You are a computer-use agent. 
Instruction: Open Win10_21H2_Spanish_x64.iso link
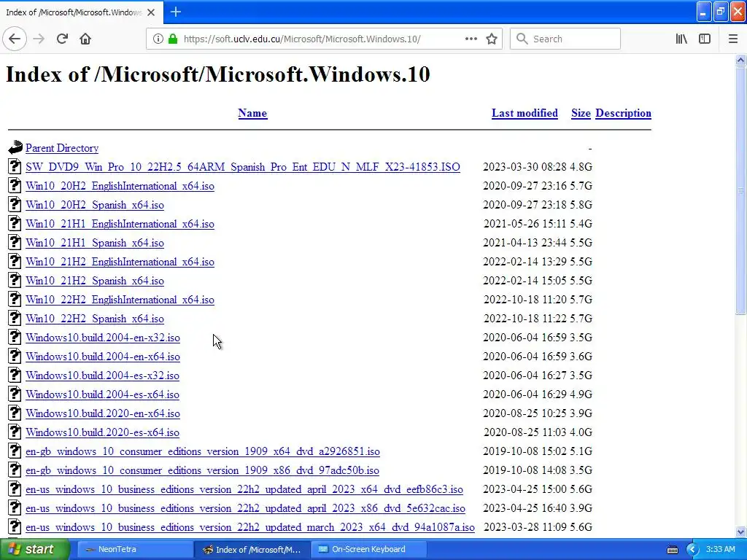(95, 281)
